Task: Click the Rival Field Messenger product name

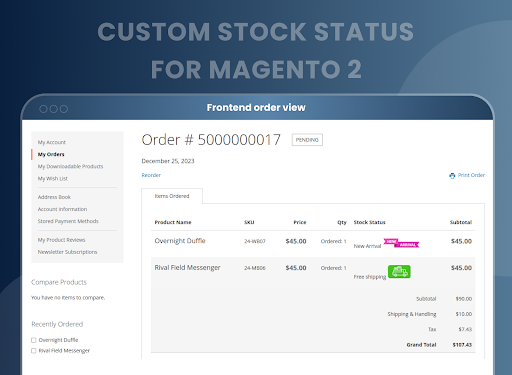Action: coord(187,267)
